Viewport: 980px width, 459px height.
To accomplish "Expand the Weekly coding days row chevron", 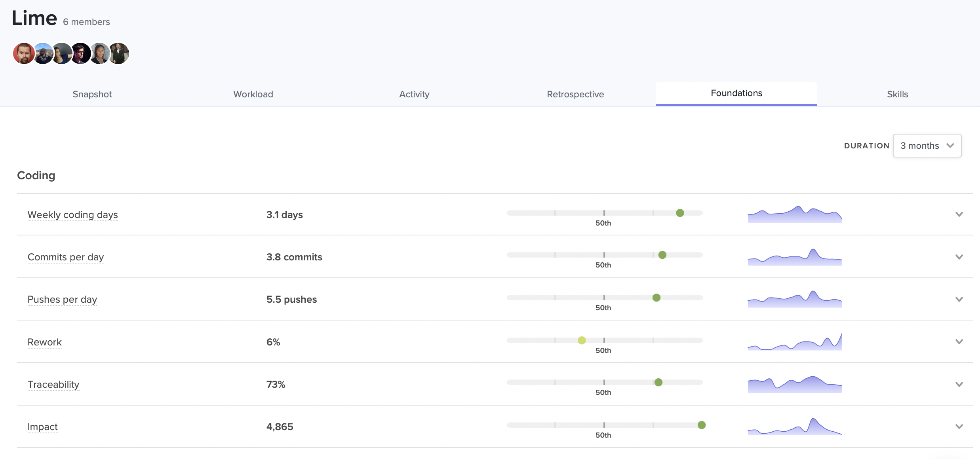I will [x=959, y=214].
